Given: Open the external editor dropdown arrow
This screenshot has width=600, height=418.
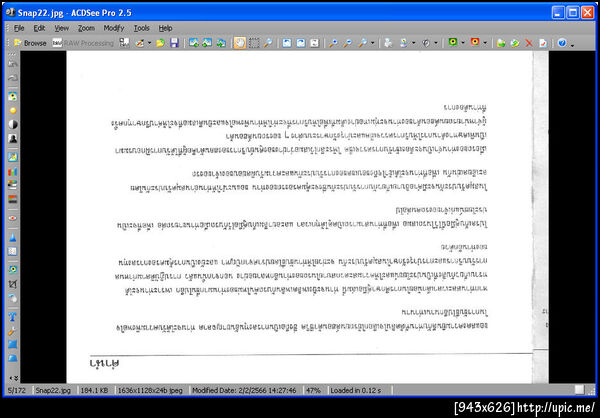Looking at the screenshot, I should tap(149, 43).
